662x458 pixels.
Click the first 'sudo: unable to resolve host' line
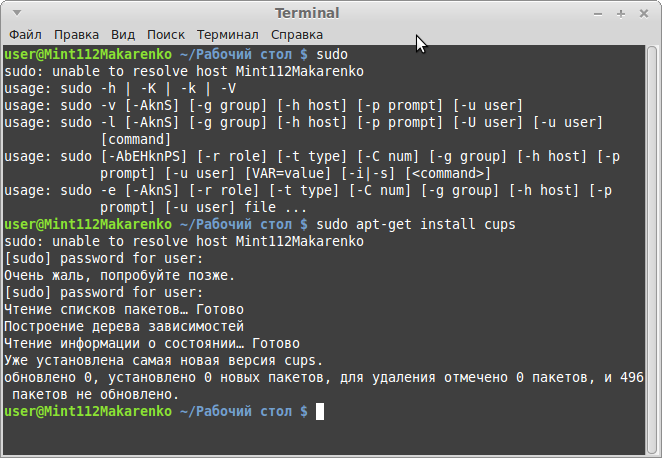pyautogui.click(x=183, y=70)
